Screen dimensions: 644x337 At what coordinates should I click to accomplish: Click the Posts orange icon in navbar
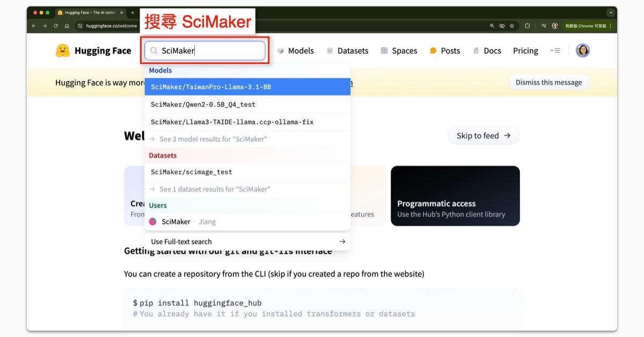433,51
